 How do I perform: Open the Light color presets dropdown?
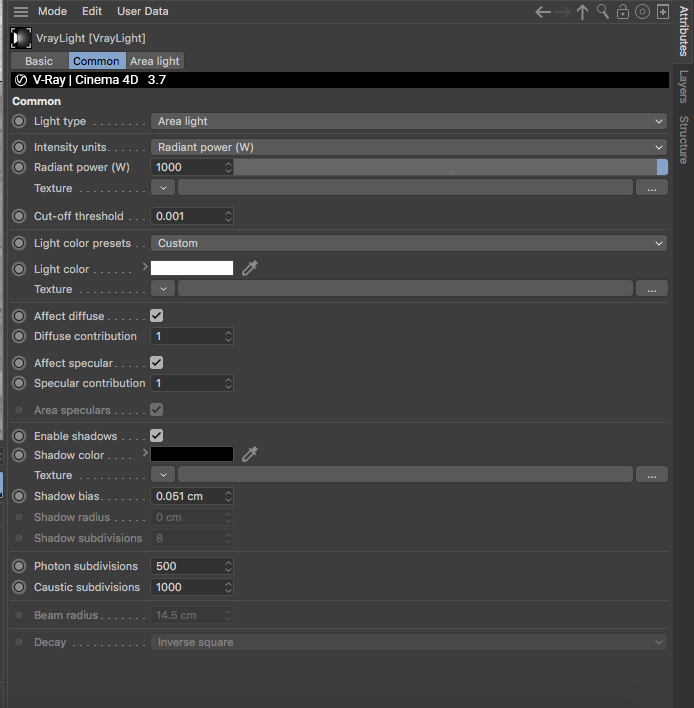[x=409, y=243]
